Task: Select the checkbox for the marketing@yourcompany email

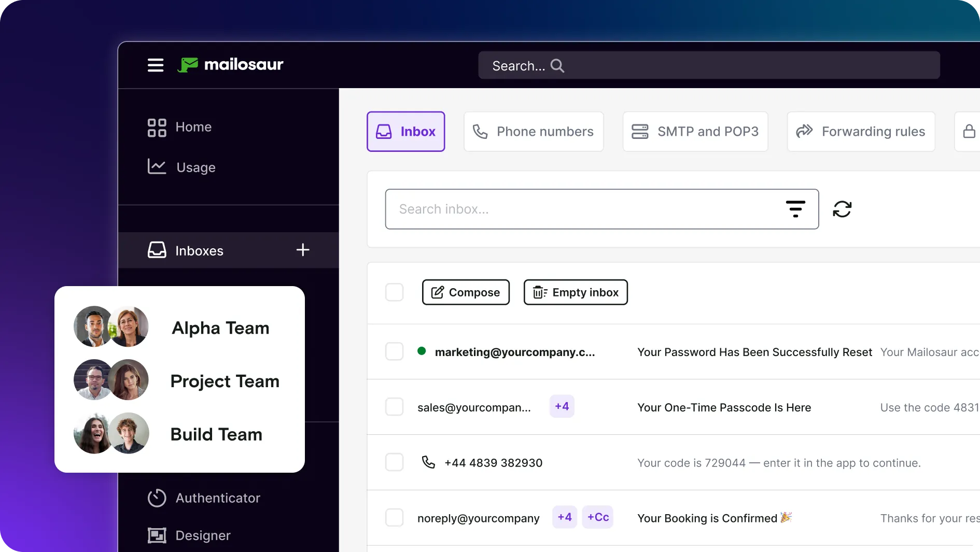Action: (x=394, y=351)
